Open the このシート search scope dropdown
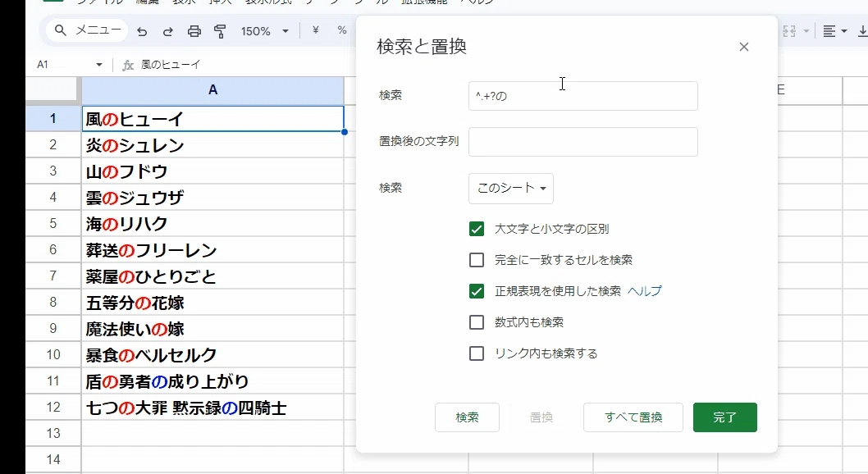Screen dimensions: 868x474 click(511, 189)
